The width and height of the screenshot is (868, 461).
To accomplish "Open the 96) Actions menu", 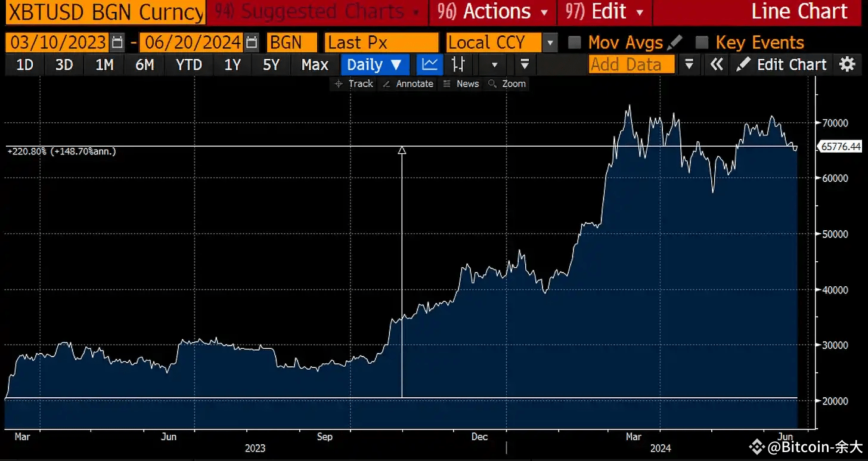I will pos(492,11).
